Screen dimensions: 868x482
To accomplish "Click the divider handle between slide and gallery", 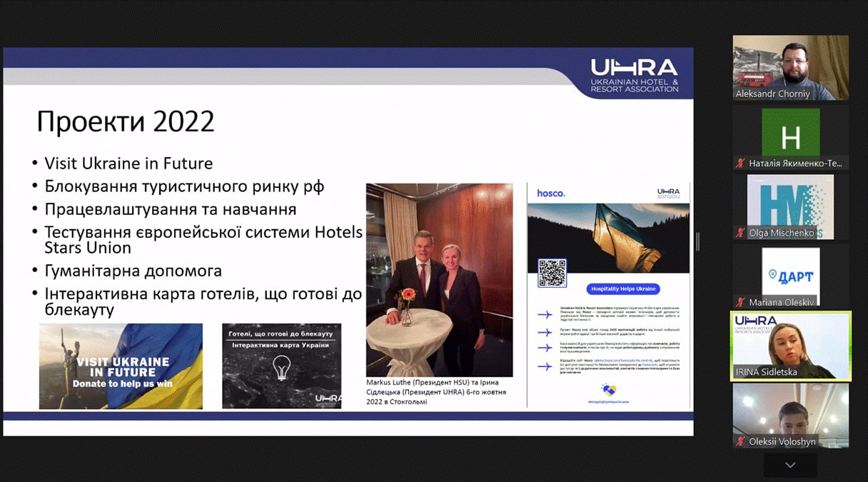I will [x=697, y=242].
